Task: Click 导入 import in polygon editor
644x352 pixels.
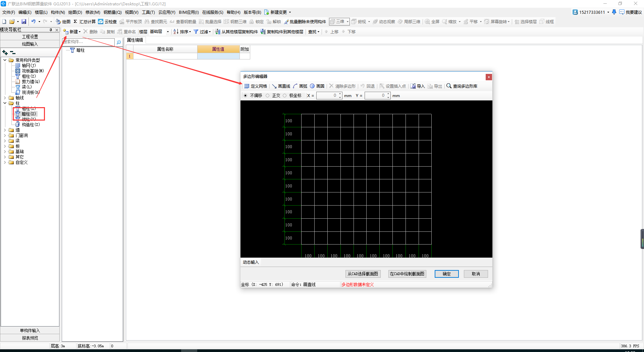Action: click(x=418, y=86)
